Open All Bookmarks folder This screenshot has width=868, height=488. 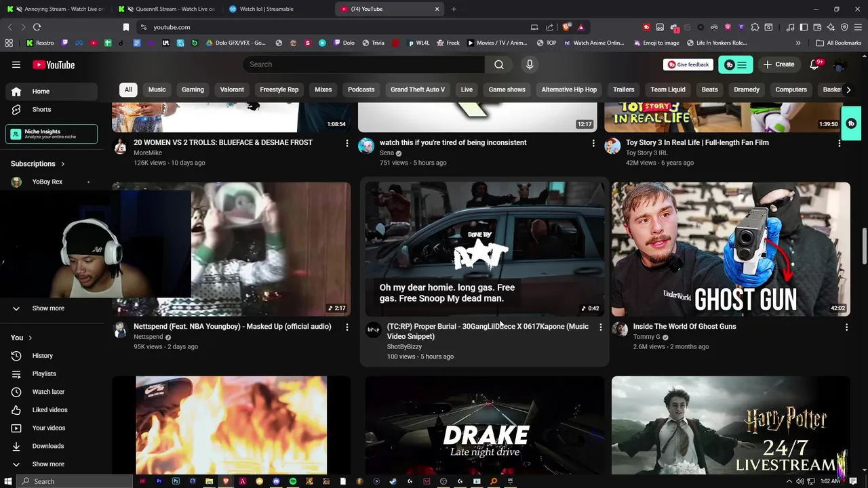(839, 43)
